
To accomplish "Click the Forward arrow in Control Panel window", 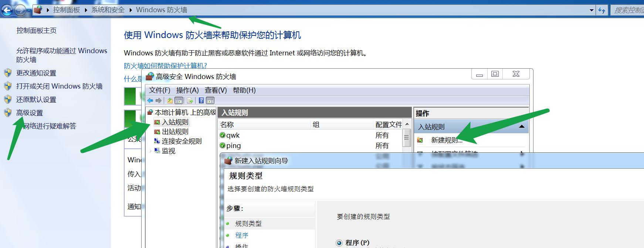I will pyautogui.click(x=20, y=10).
